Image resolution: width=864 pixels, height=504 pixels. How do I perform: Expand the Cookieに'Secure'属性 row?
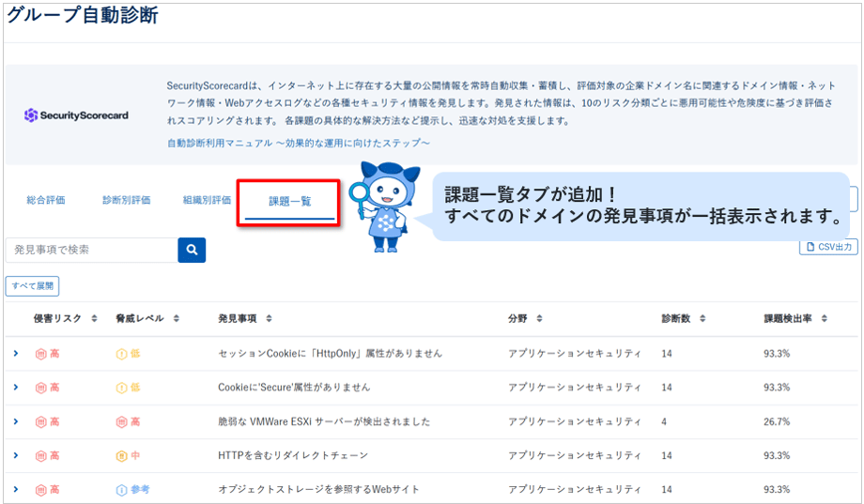click(15, 388)
